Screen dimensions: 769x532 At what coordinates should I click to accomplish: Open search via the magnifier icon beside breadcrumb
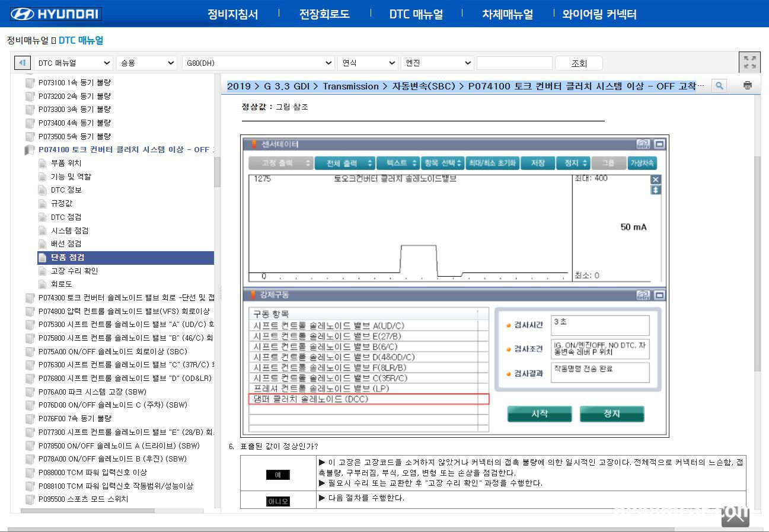pyautogui.click(x=718, y=85)
